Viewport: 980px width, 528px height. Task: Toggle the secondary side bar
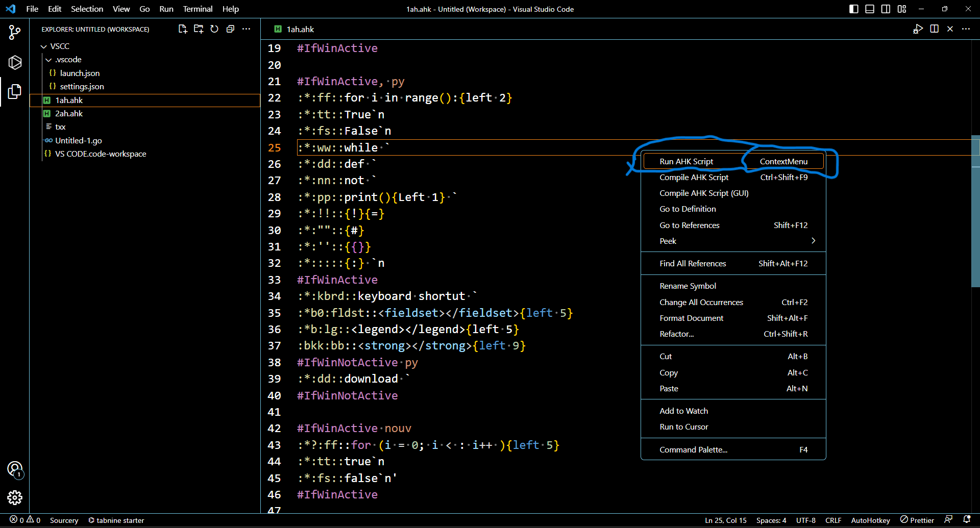tap(886, 9)
